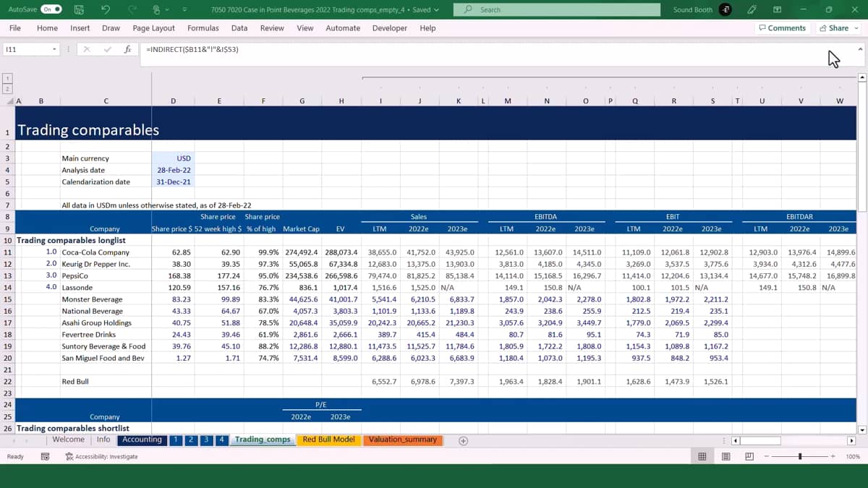
Task: Select column D header
Action: (x=173, y=100)
